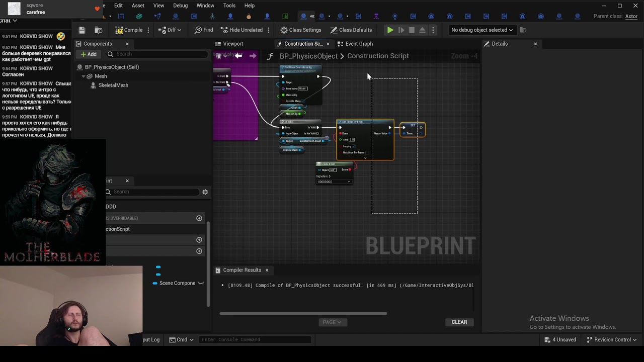The image size is (644, 362).
Task: Click the SET Timer variable node
Action: click(x=413, y=130)
